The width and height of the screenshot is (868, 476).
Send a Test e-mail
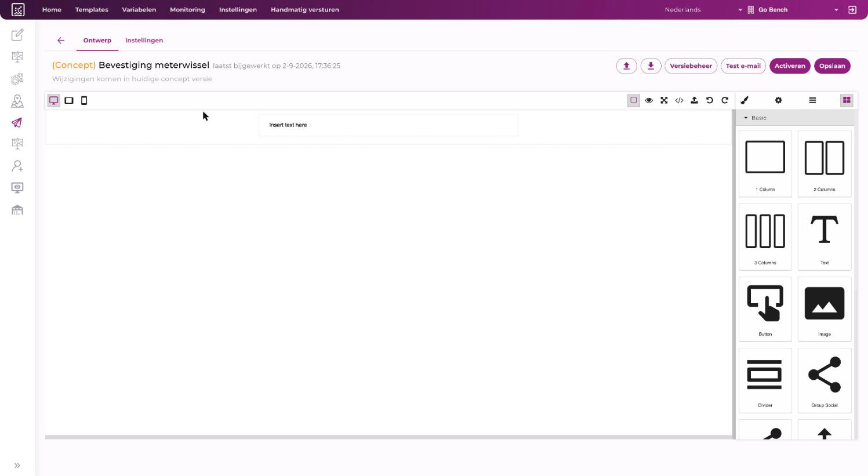click(x=743, y=66)
